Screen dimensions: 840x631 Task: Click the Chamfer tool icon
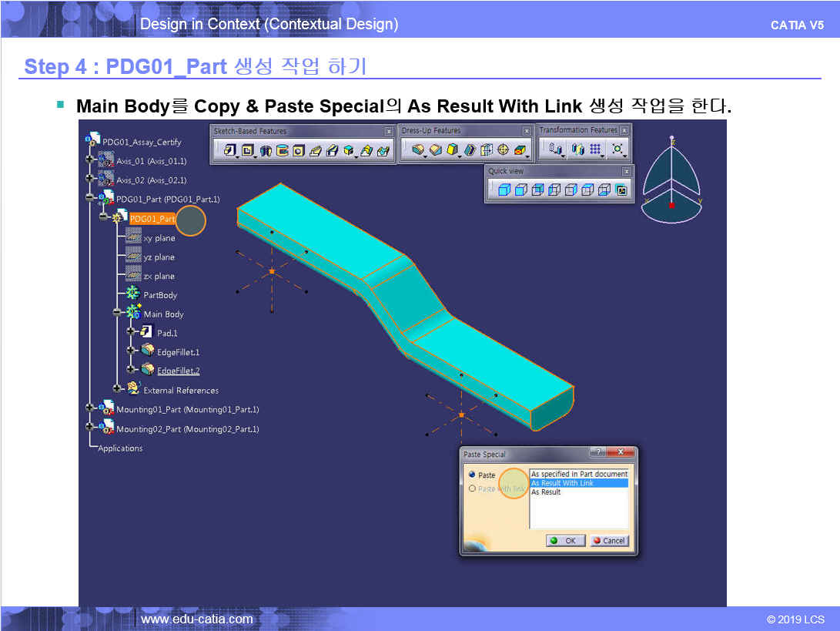click(436, 150)
